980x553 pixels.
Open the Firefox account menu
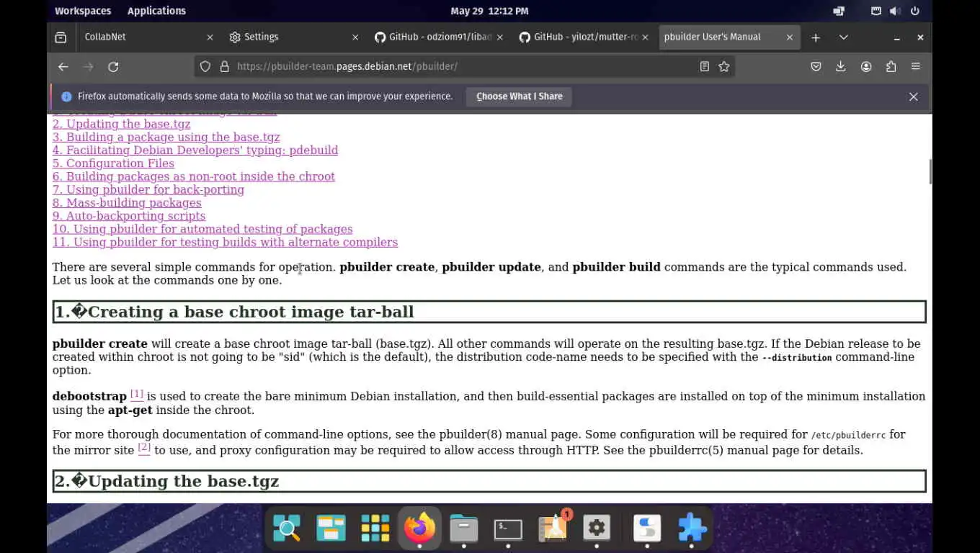[x=866, y=66]
